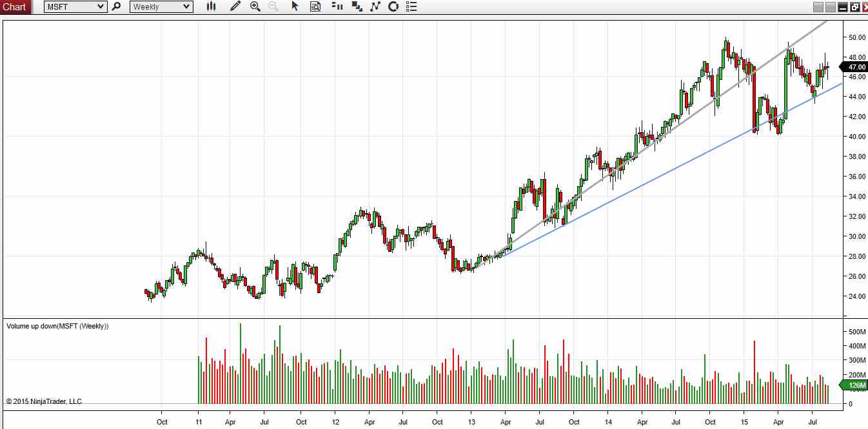Click the 47.00 current price marker

[855, 67]
